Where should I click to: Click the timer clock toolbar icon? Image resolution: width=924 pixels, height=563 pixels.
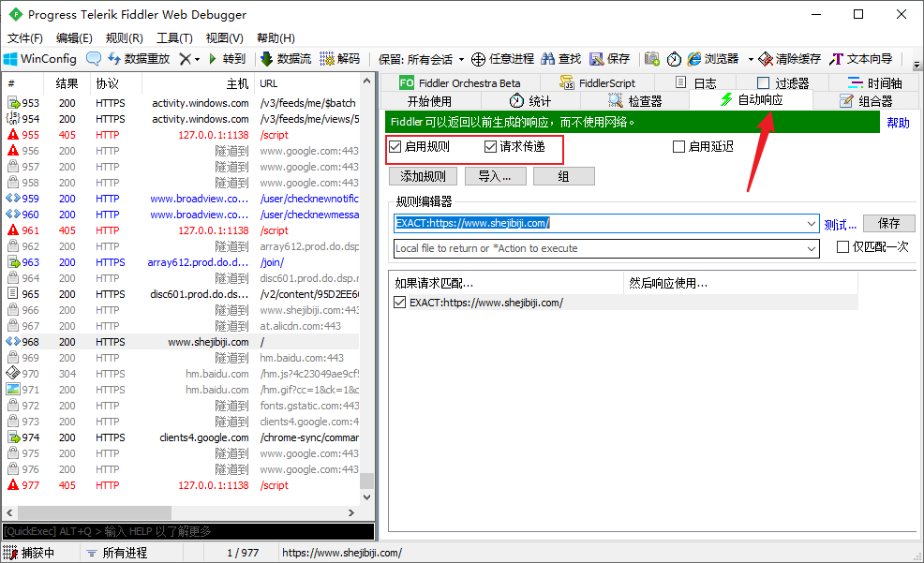click(x=674, y=58)
